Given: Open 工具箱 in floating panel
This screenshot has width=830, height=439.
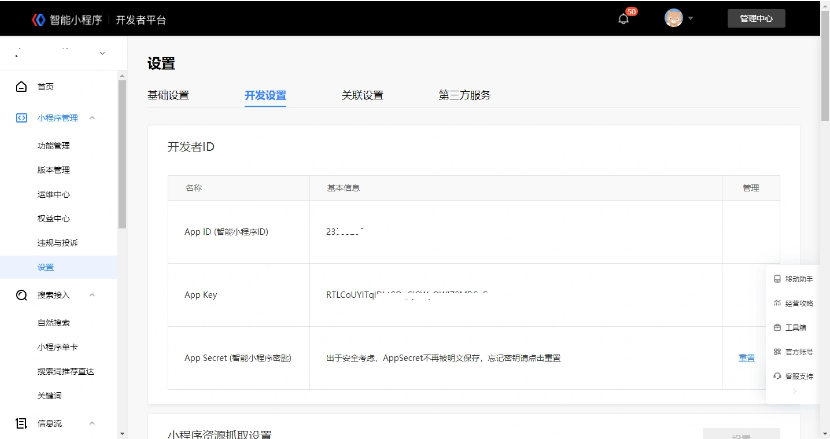Looking at the screenshot, I should tap(790, 327).
